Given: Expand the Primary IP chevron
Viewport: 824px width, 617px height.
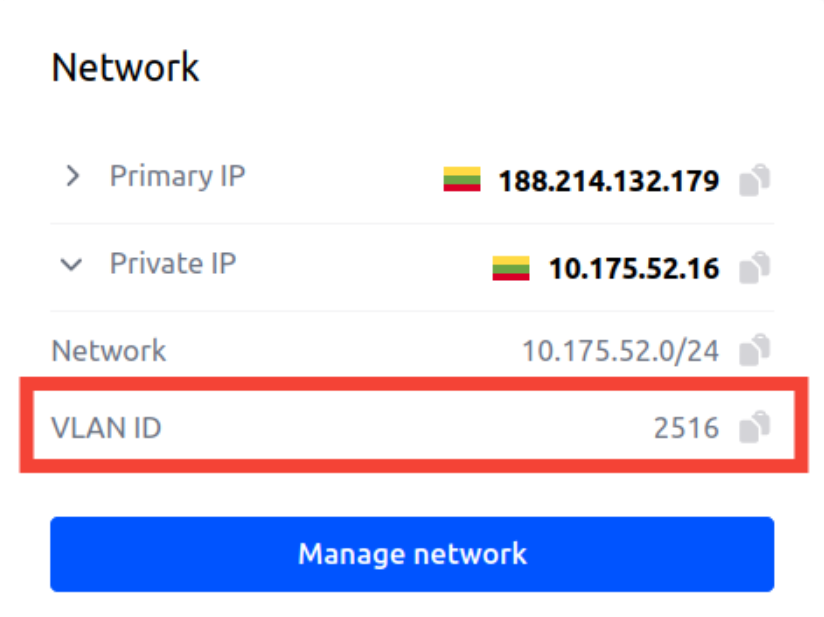Looking at the screenshot, I should (x=72, y=177).
